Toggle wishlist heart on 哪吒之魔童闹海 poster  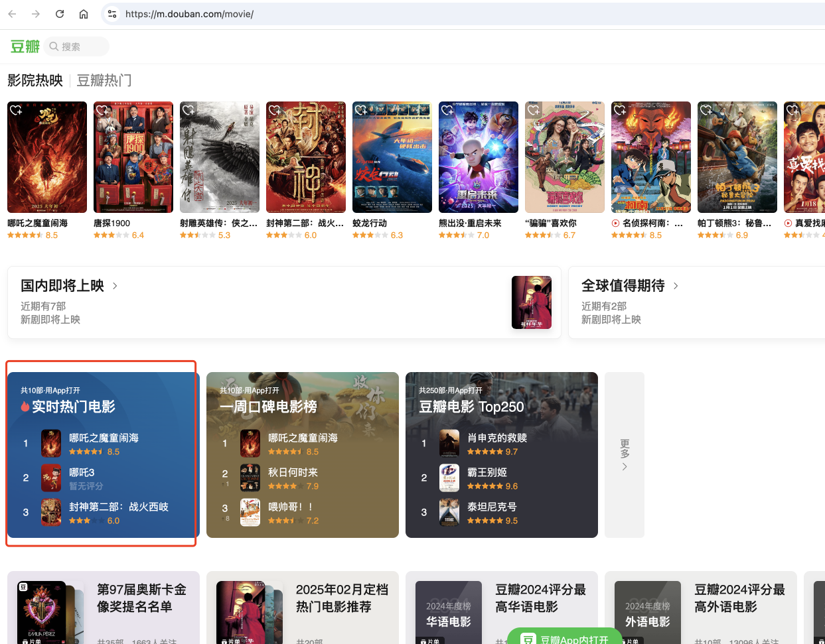click(x=16, y=110)
